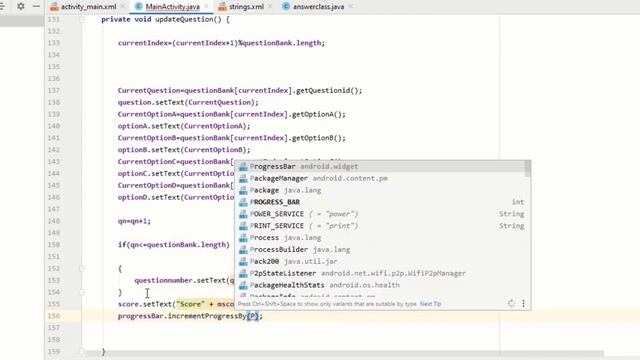Click inside progressBar.incrementProgressBy parentheses
Image resolution: width=640 pixels, height=360 pixels.
tap(253, 316)
